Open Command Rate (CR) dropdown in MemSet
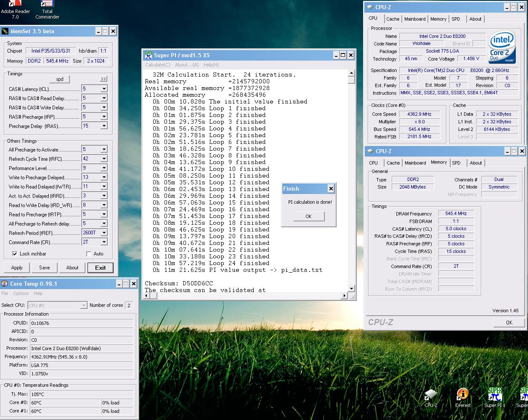Screen dimensions: 528x420 104,242
